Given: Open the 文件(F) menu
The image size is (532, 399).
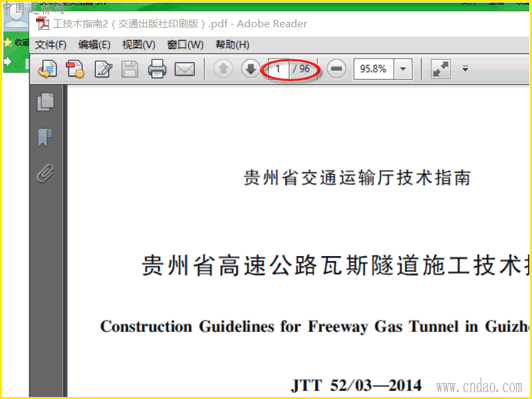Looking at the screenshot, I should (x=51, y=45).
